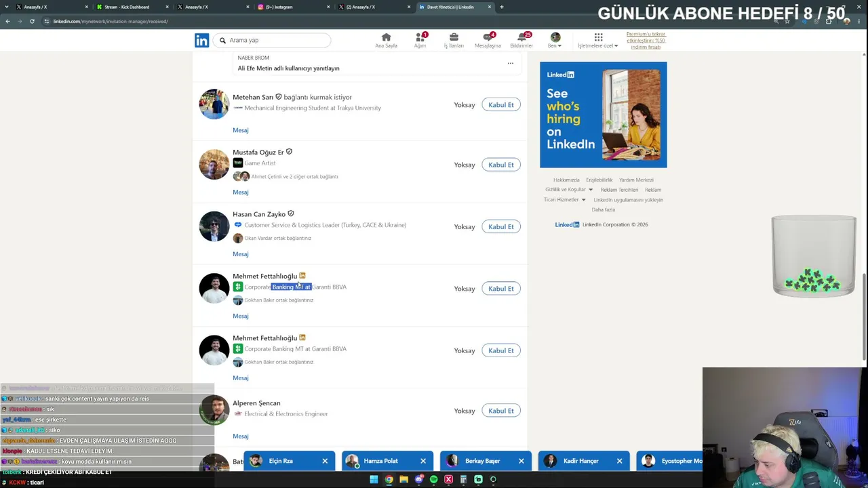This screenshot has height=488, width=868.
Task: Accept Alperen Şencan's invitation
Action: click(501, 411)
